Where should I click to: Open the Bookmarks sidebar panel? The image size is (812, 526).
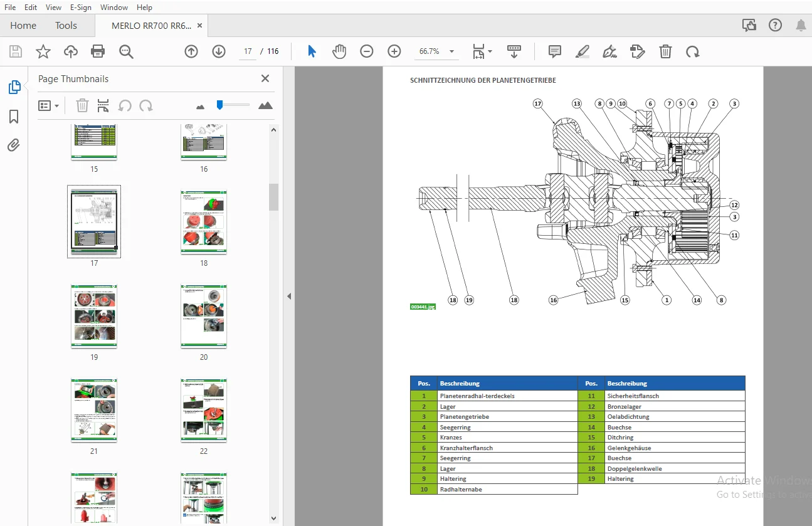pos(14,117)
